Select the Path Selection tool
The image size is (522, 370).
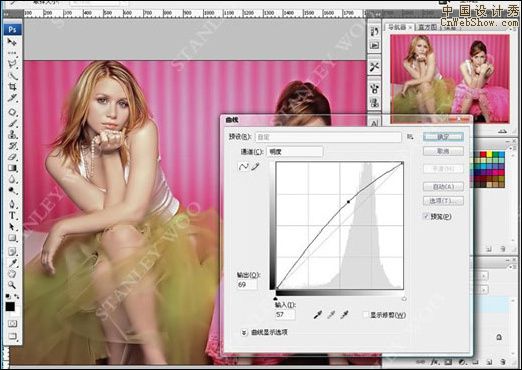pos(12,227)
